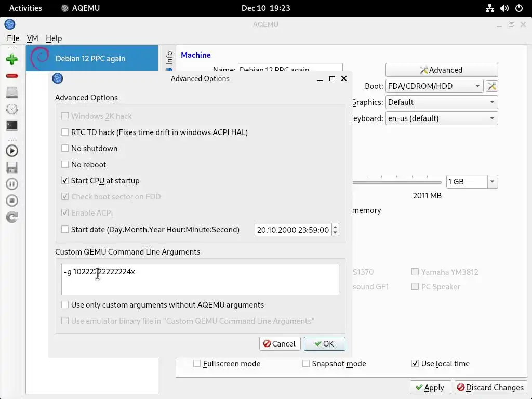Click the custom QEMU arguments text box
The image size is (532, 399).
coord(200,279)
